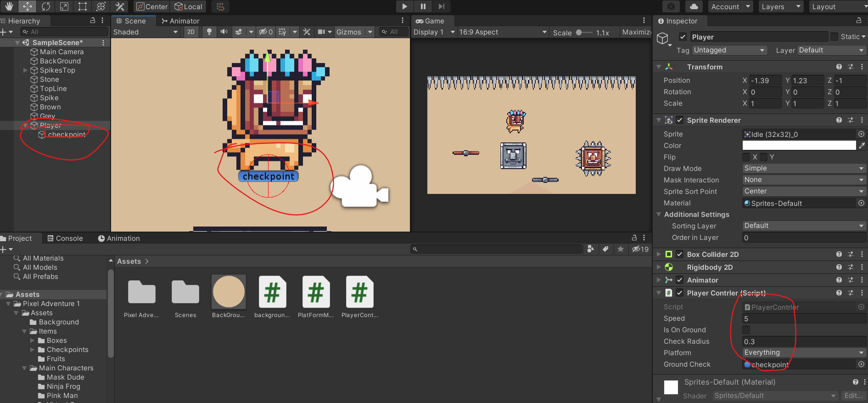Open Layout menu
The width and height of the screenshot is (868, 403).
tap(838, 6)
